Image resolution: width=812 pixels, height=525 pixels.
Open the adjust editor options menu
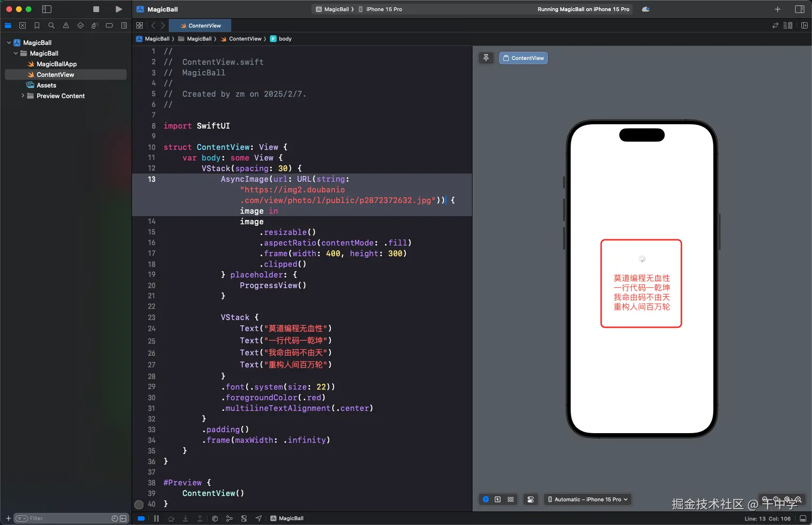click(x=788, y=26)
